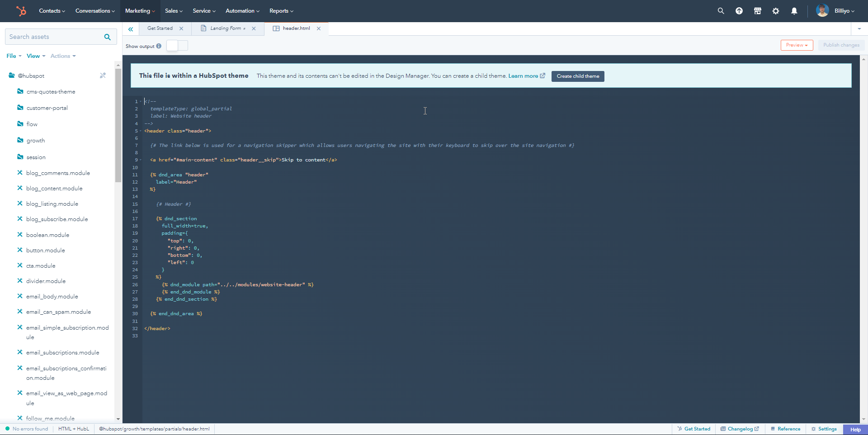Screen dimensions: 868x435
Task: Open the settings gear icon
Action: (776, 11)
